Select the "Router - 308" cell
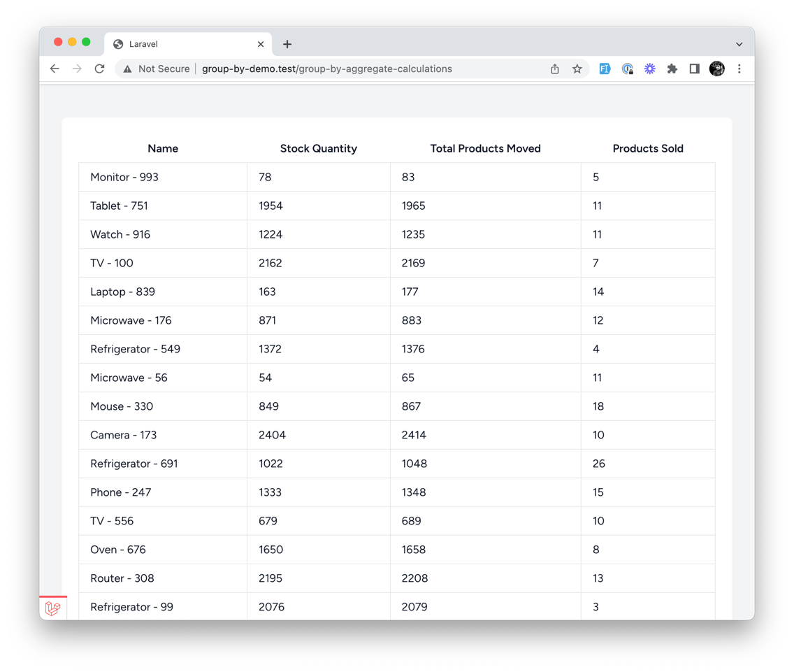The image size is (794, 672). pyautogui.click(x=163, y=578)
